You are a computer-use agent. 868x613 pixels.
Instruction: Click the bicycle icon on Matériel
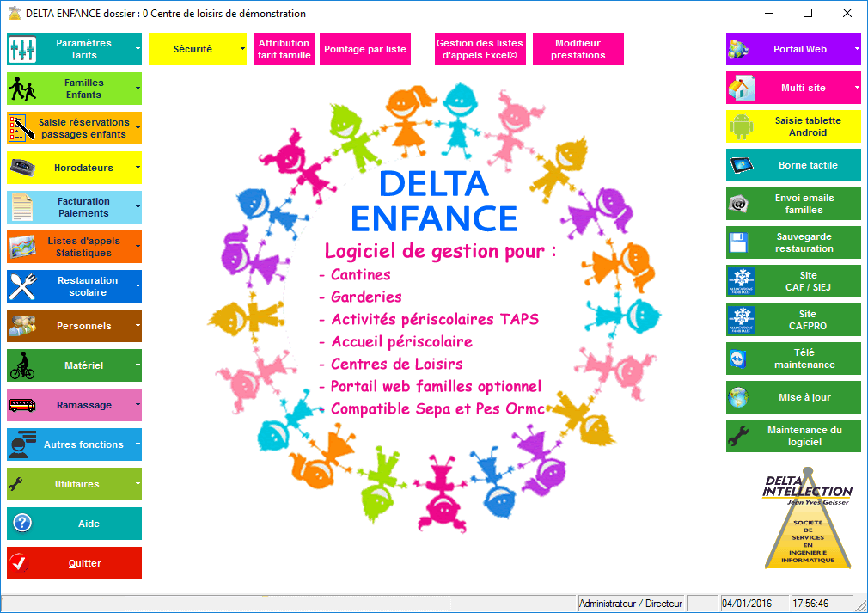22,365
